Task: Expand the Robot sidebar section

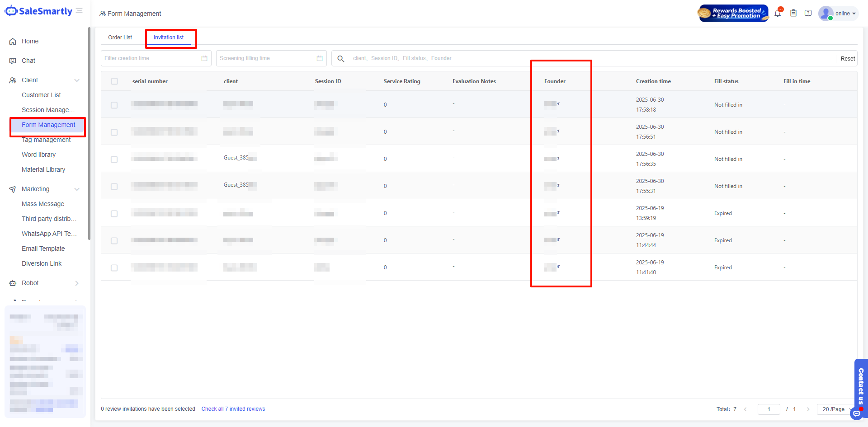Action: [x=77, y=283]
